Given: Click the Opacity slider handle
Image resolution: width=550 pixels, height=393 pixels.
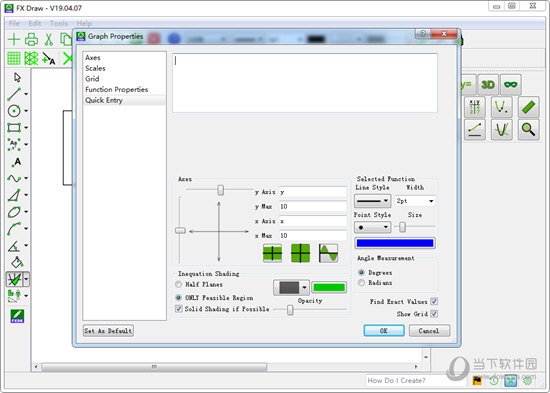Looking at the screenshot, I should [290, 310].
